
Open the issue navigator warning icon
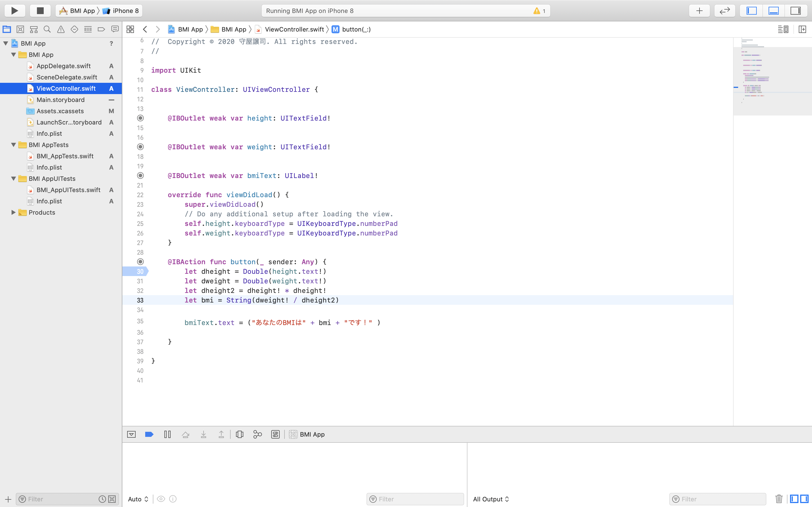pyautogui.click(x=61, y=30)
